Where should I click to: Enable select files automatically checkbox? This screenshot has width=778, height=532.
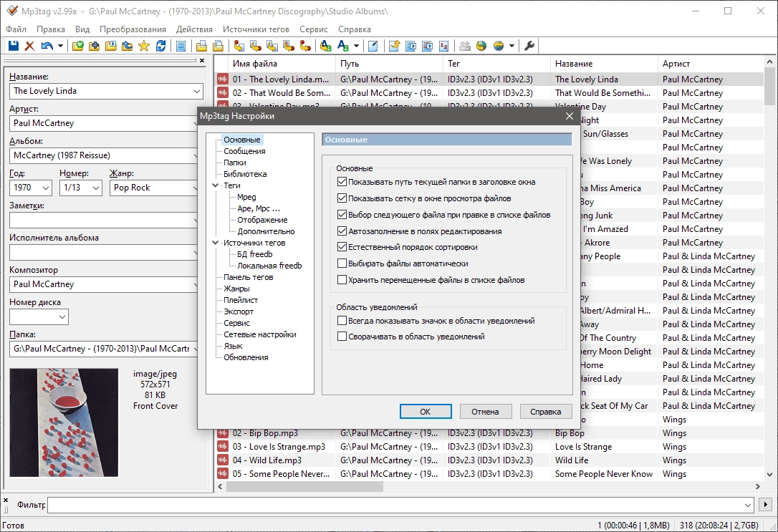point(342,263)
